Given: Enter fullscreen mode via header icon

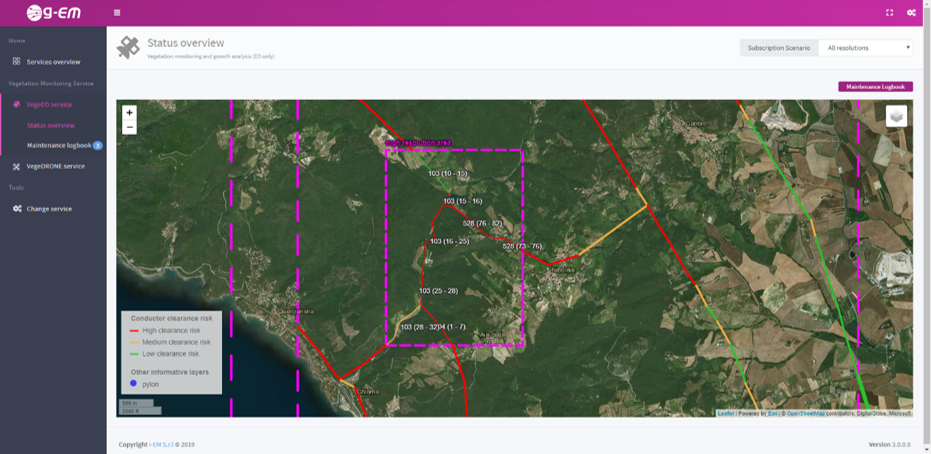Looking at the screenshot, I should click(x=889, y=13).
